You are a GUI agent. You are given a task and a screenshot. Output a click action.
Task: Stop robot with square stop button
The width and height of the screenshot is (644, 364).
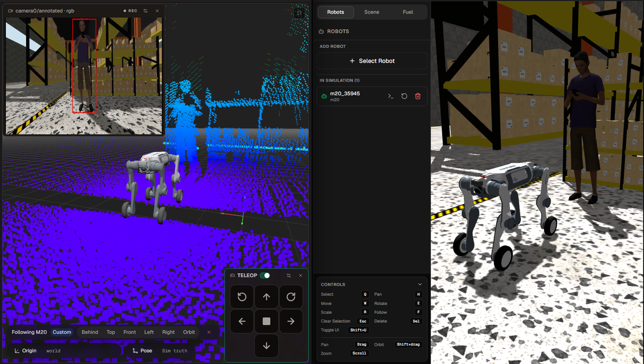pyautogui.click(x=267, y=321)
